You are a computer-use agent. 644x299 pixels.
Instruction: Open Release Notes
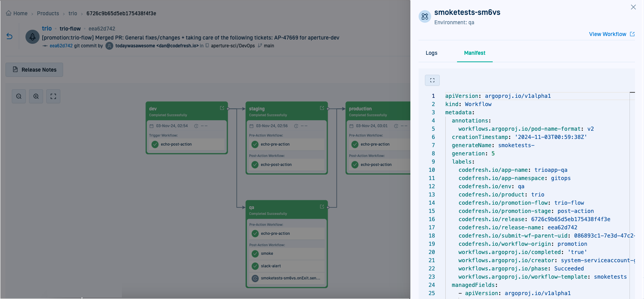point(34,70)
